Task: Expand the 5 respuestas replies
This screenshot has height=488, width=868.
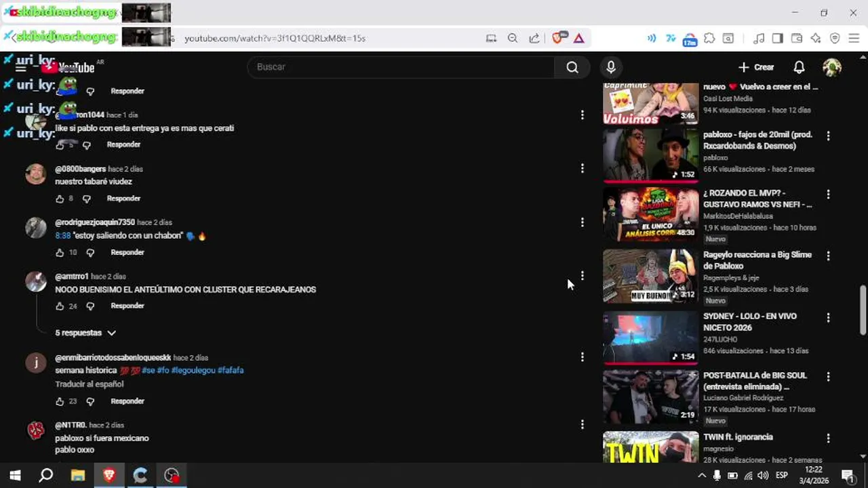Action: tap(85, 333)
